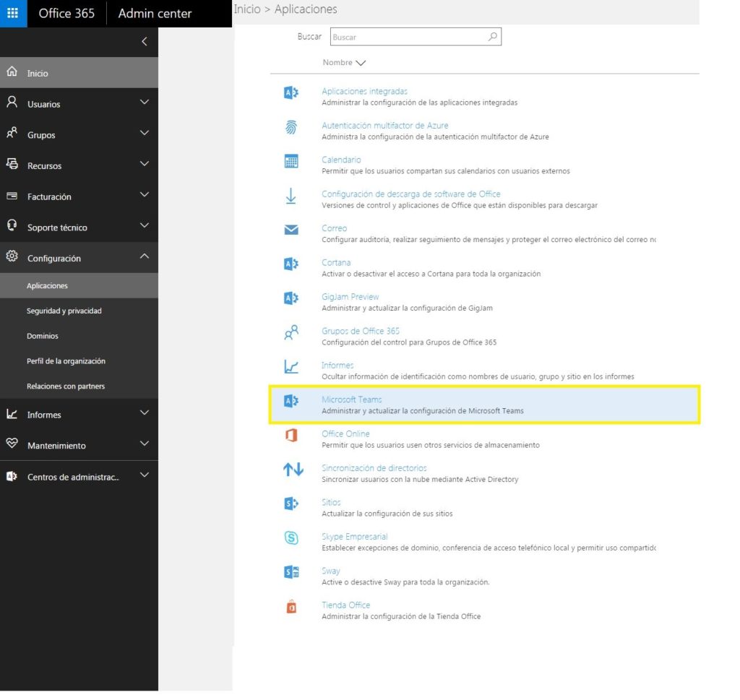
Task: Sort the list by the Nombre column
Action: click(x=344, y=62)
